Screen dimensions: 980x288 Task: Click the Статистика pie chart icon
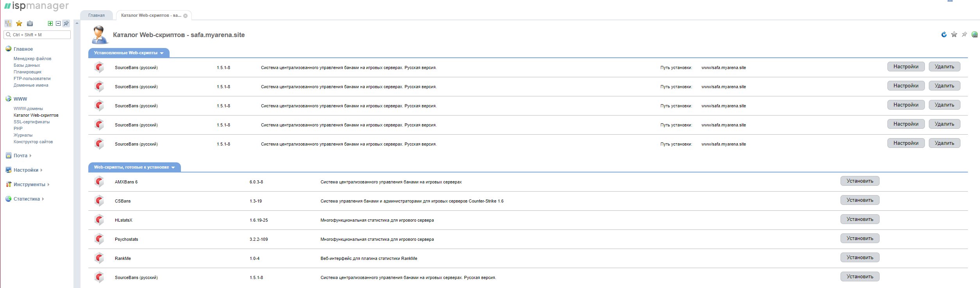pos(9,199)
